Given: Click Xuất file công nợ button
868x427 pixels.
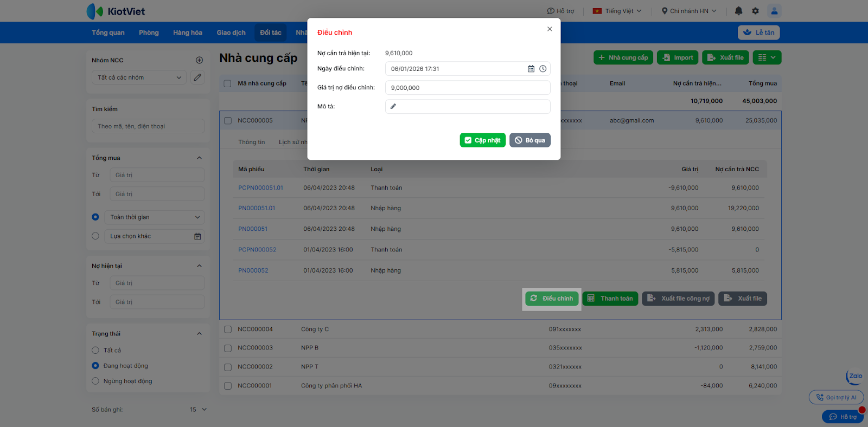Looking at the screenshot, I should pyautogui.click(x=678, y=299).
